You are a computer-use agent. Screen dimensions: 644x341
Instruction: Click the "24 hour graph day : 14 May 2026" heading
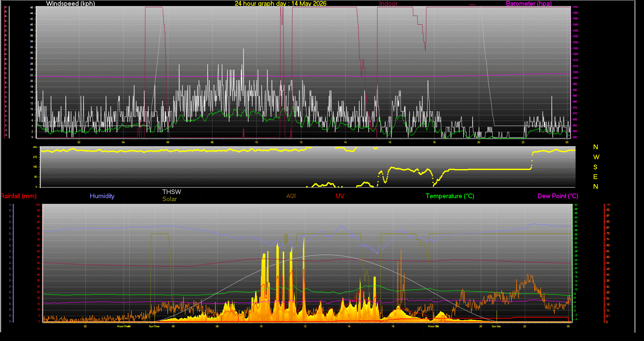(280, 3)
